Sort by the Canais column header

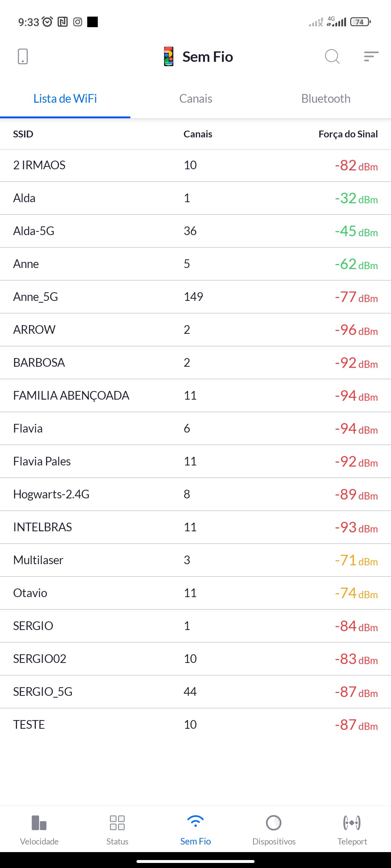198,134
